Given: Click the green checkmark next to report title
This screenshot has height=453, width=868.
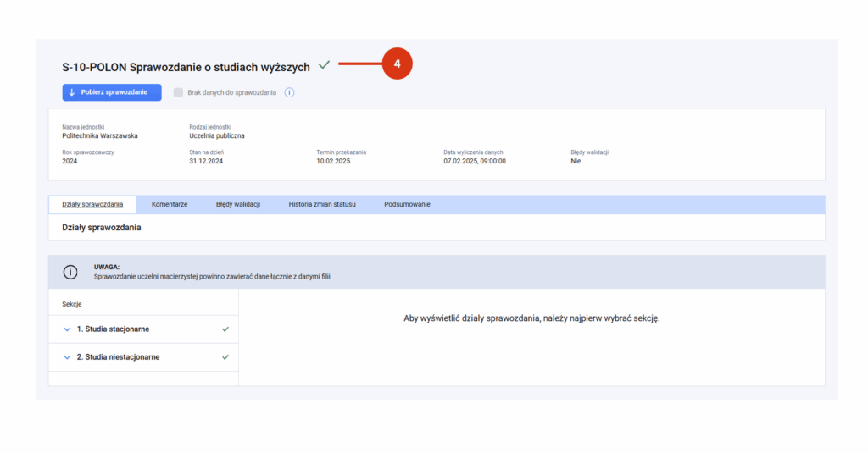Looking at the screenshot, I should click(324, 65).
